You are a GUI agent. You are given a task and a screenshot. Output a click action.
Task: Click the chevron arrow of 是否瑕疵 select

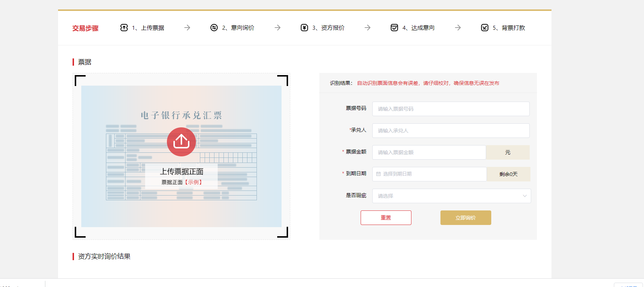pyautogui.click(x=525, y=196)
